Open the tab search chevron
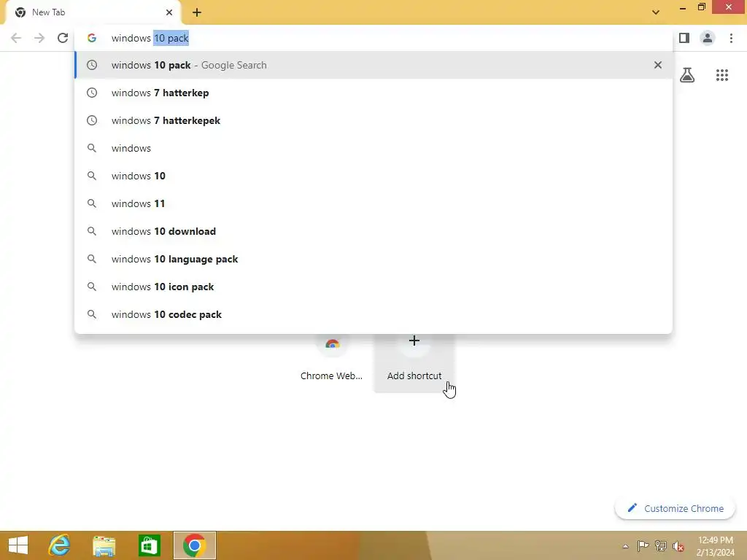The height and width of the screenshot is (560, 747). click(656, 12)
